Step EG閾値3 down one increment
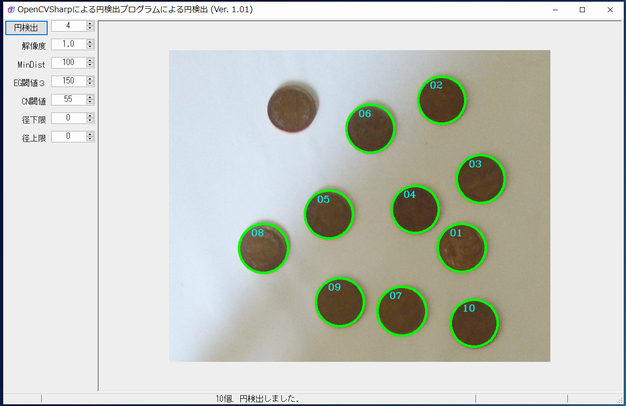Viewport: 626px width, 406px height. [90, 83]
